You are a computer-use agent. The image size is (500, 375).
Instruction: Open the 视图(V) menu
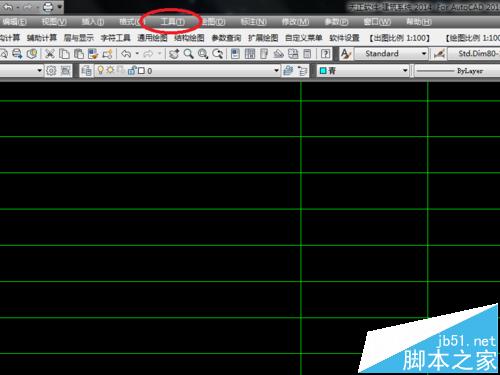[x=54, y=22]
